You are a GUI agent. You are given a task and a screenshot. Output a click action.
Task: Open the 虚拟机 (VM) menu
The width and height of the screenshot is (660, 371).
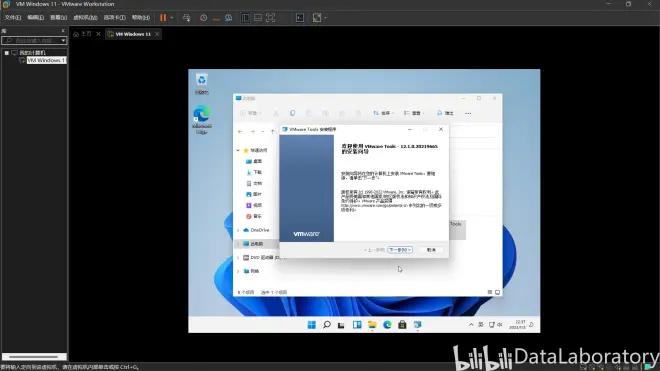pyautogui.click(x=85, y=18)
